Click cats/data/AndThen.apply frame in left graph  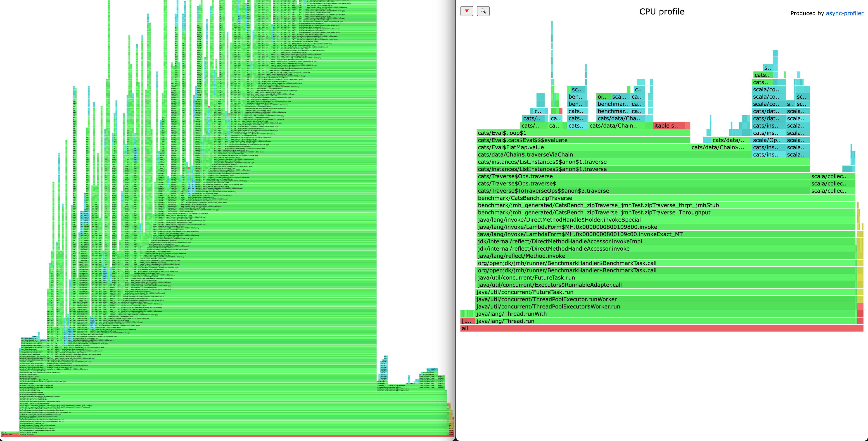(x=198, y=378)
